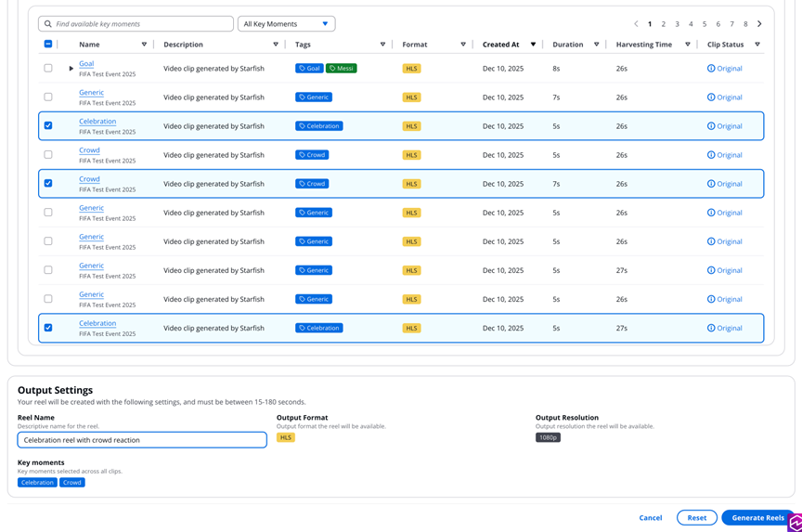Viewport: 802px width, 532px height.
Task: Click the Format column filter icon
Action: pyautogui.click(x=463, y=45)
